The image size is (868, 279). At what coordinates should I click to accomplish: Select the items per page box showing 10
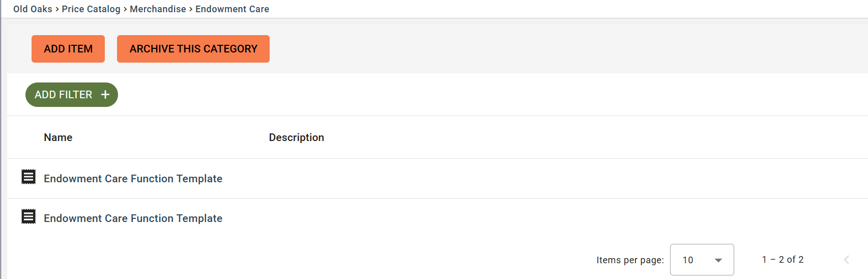(702, 260)
